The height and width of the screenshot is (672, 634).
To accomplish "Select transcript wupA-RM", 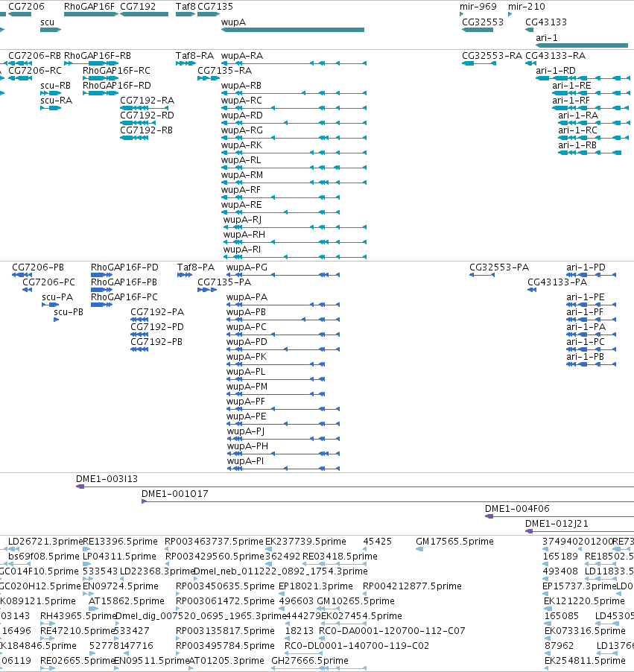I will tap(294, 183).
